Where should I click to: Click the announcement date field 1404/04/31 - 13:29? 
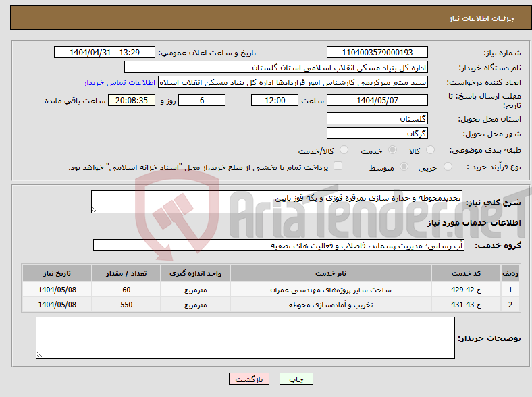[x=105, y=52]
